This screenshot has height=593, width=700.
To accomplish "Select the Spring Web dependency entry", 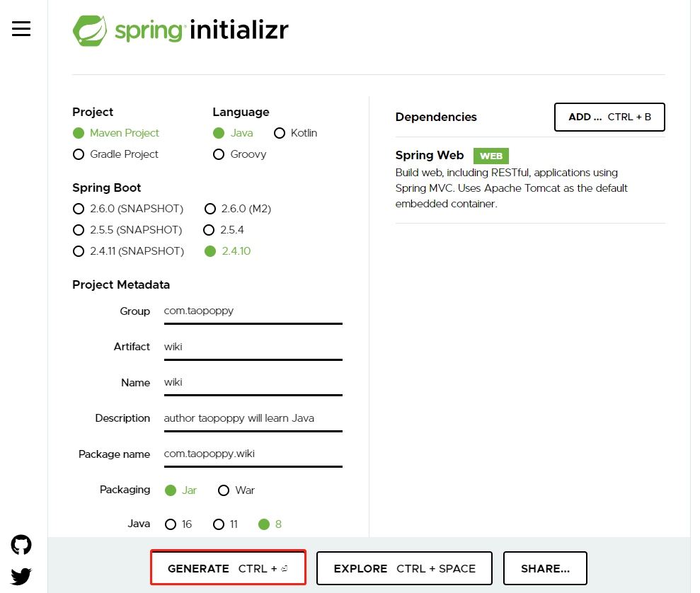I will pos(530,179).
